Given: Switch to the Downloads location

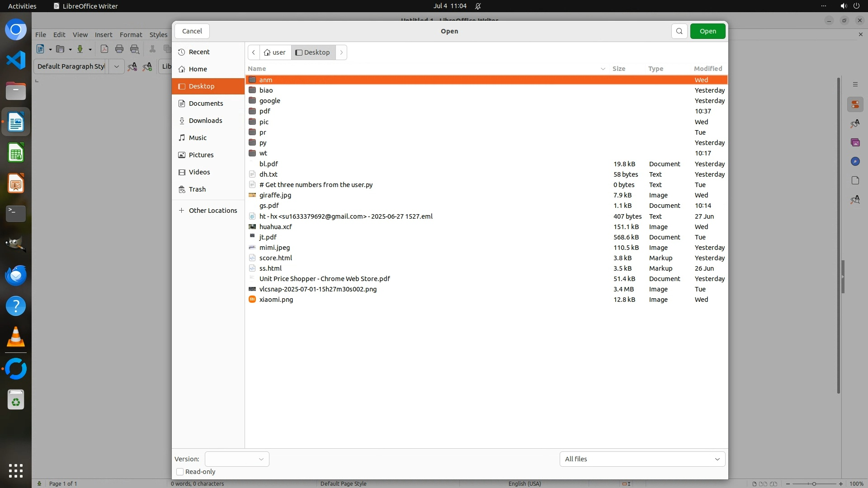Looking at the screenshot, I should [x=205, y=121].
